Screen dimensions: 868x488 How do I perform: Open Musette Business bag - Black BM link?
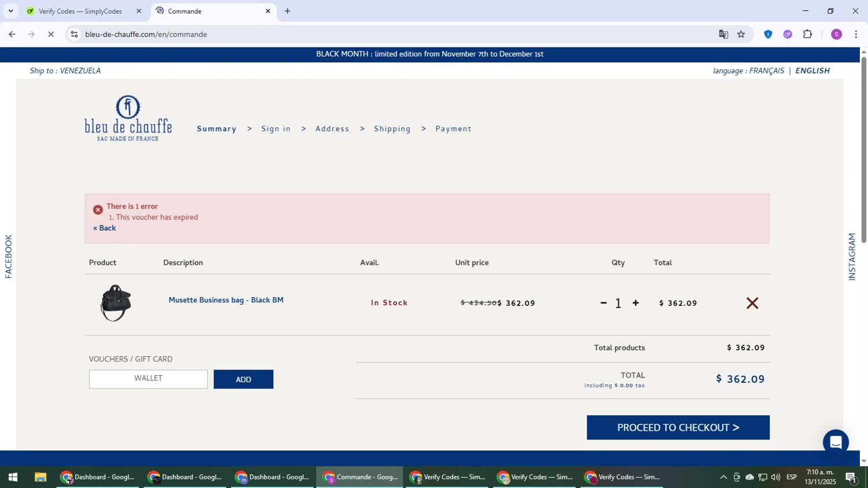(226, 300)
